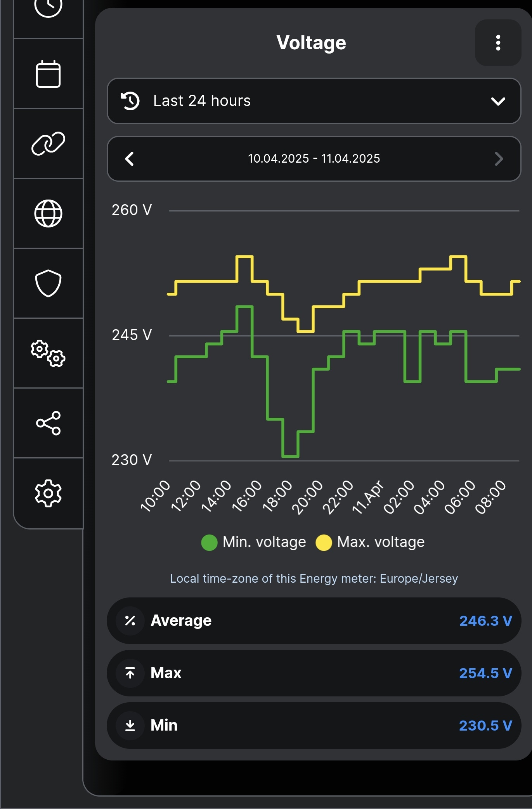
Task: Click the Max voltage row
Action: click(x=314, y=673)
